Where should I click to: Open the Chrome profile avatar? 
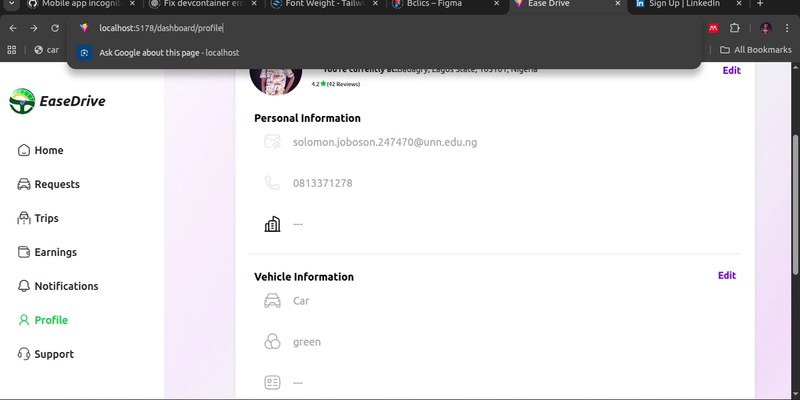point(765,28)
